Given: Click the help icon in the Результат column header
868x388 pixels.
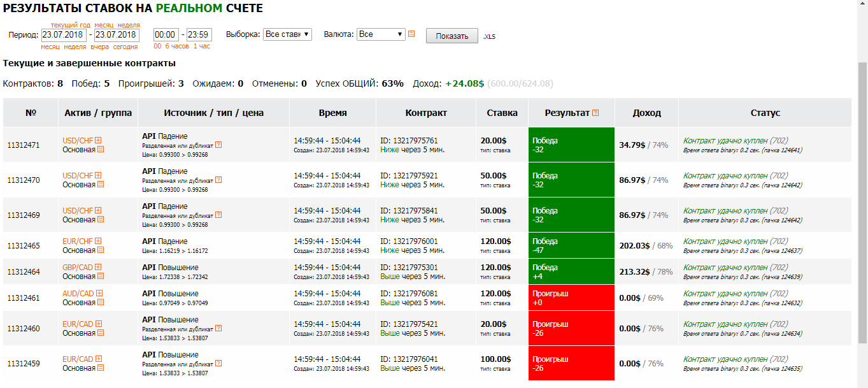Looking at the screenshot, I should point(595,113).
